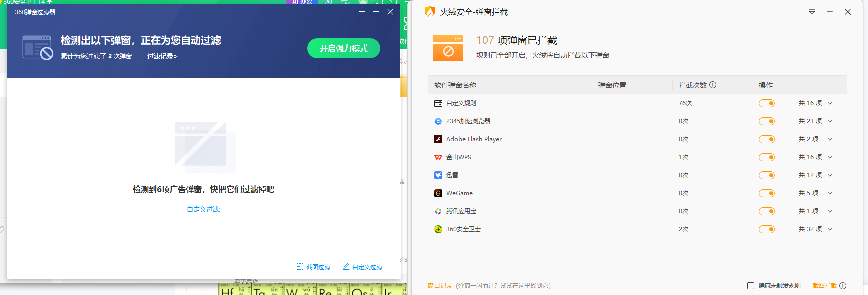Click the Adobe Flash Player icon

tap(438, 139)
